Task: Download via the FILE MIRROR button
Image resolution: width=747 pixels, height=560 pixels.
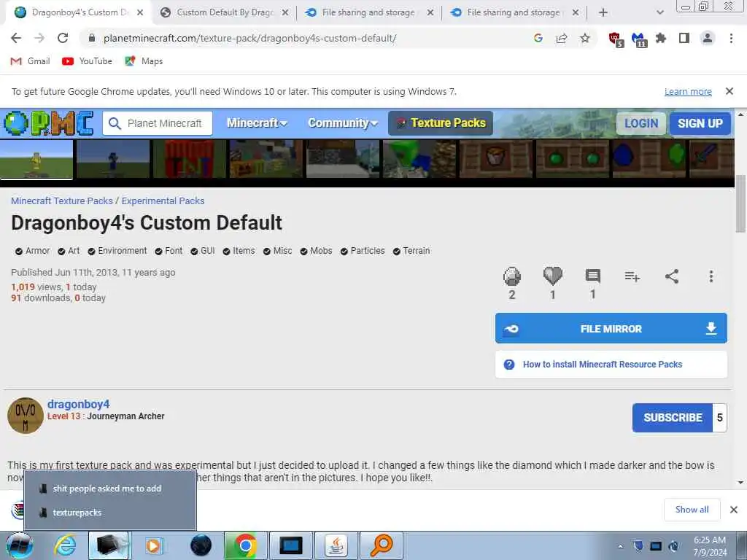Action: click(x=611, y=328)
